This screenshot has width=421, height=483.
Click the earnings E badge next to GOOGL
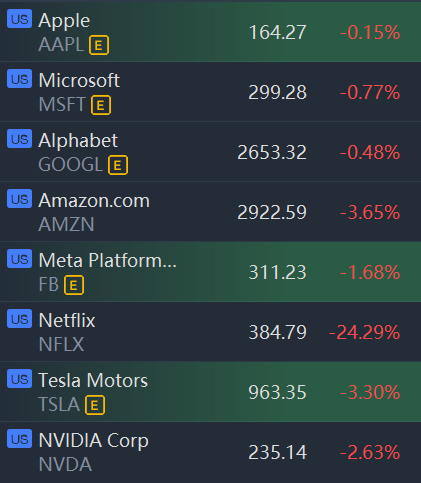118,165
